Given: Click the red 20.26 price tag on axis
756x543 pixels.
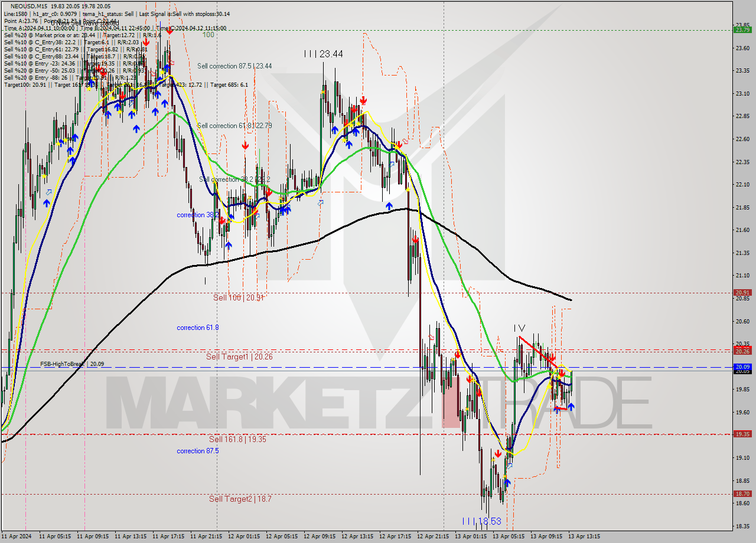Looking at the screenshot, I should click(x=742, y=351).
